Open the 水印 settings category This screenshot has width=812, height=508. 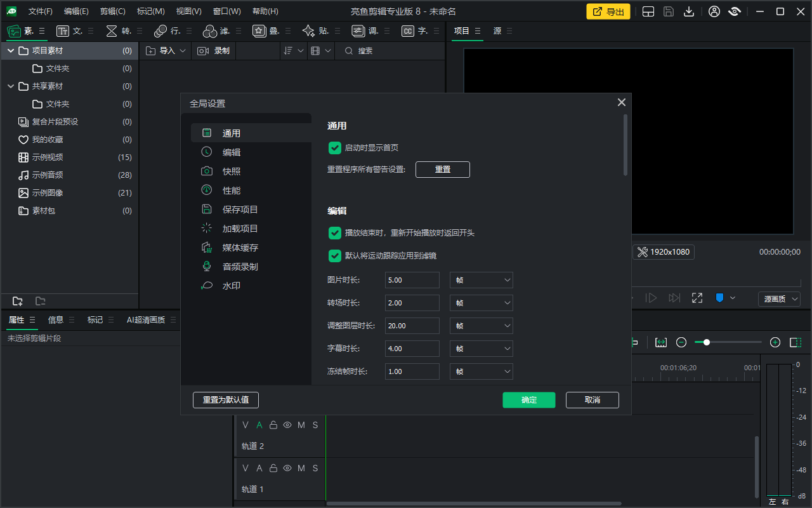251,286
